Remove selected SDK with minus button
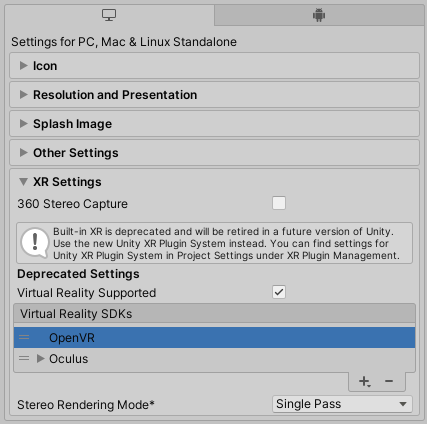427x424 pixels. tap(389, 381)
